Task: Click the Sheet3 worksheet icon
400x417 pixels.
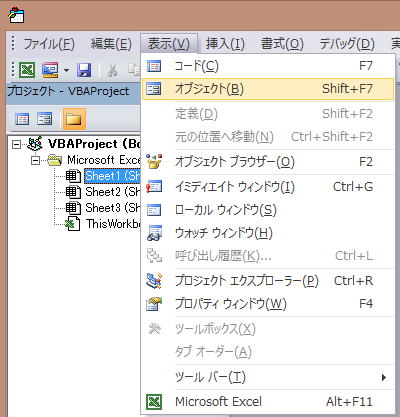Action: click(x=73, y=208)
